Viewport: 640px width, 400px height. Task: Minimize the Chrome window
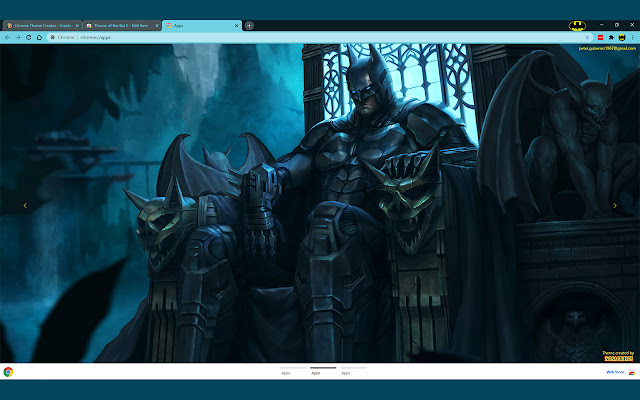(601, 25)
